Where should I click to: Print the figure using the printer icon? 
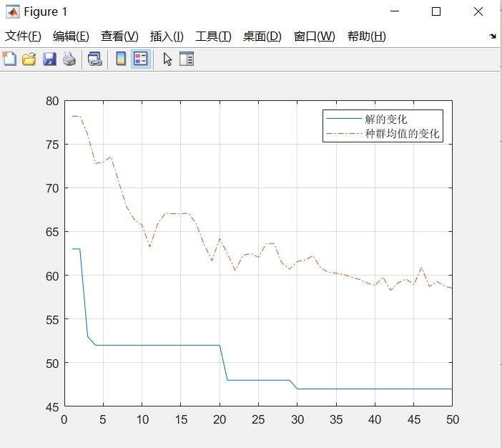click(69, 59)
